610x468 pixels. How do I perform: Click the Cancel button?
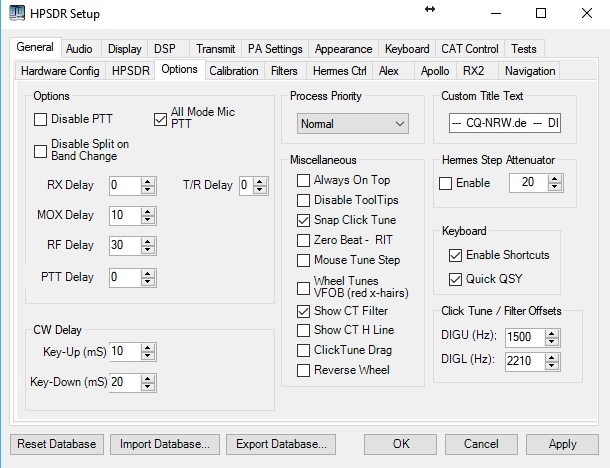[481, 444]
